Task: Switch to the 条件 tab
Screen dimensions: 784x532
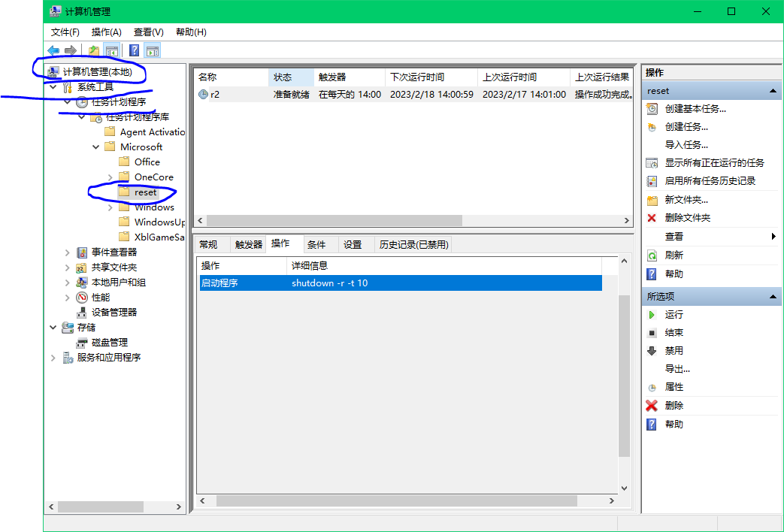Action: (316, 244)
